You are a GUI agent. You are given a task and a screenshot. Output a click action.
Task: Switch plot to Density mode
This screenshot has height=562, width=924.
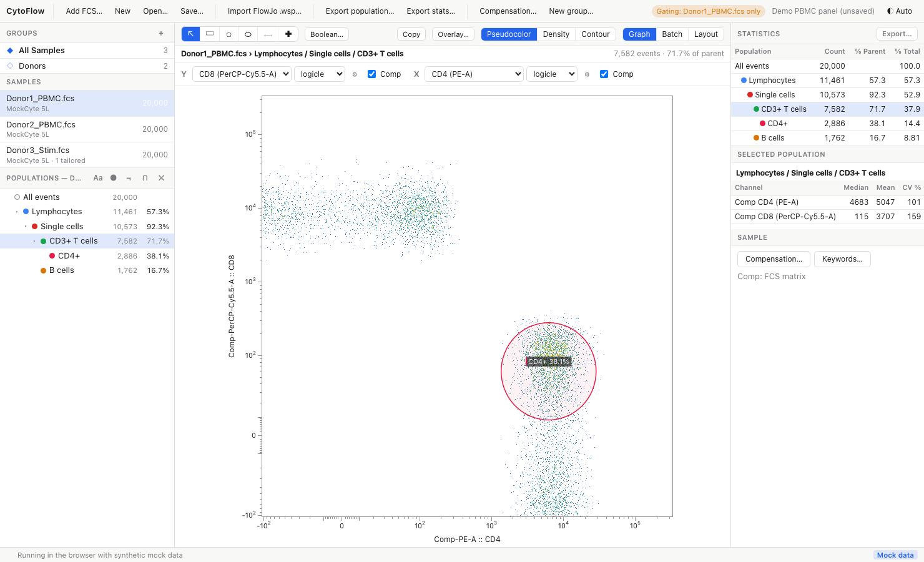tap(556, 34)
